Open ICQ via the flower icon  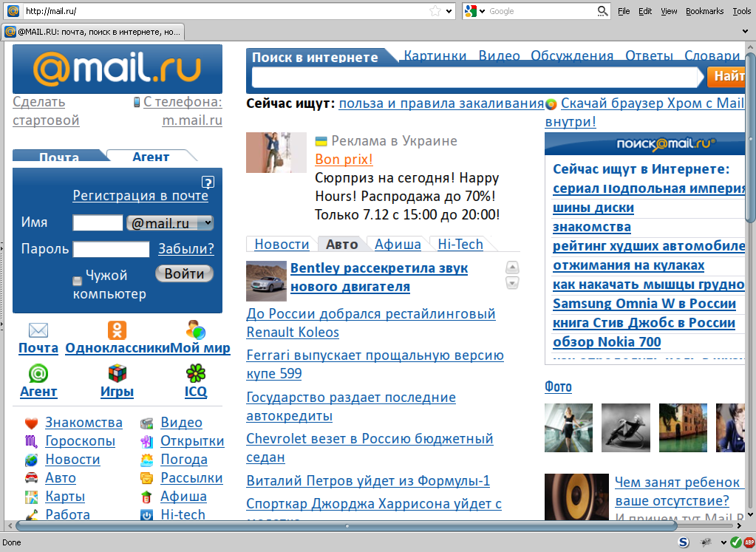tap(196, 373)
